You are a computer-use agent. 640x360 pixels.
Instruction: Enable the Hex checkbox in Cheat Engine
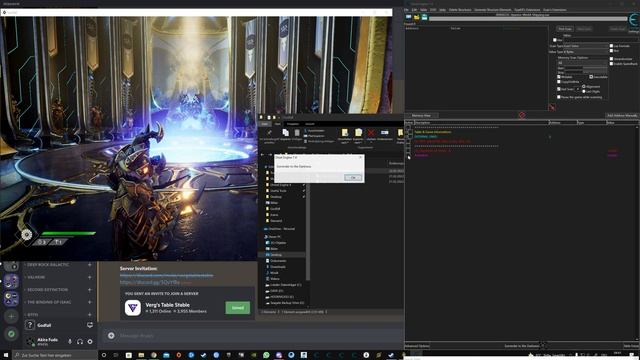555,40
